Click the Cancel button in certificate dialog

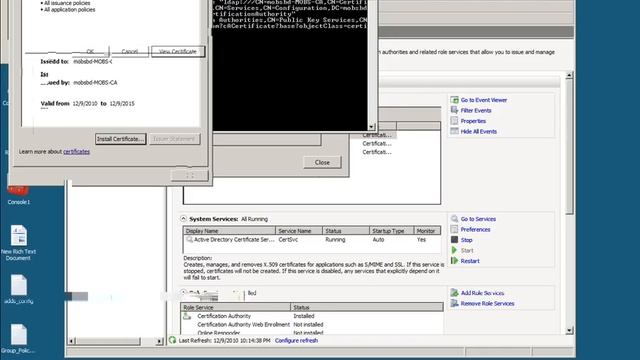click(129, 51)
